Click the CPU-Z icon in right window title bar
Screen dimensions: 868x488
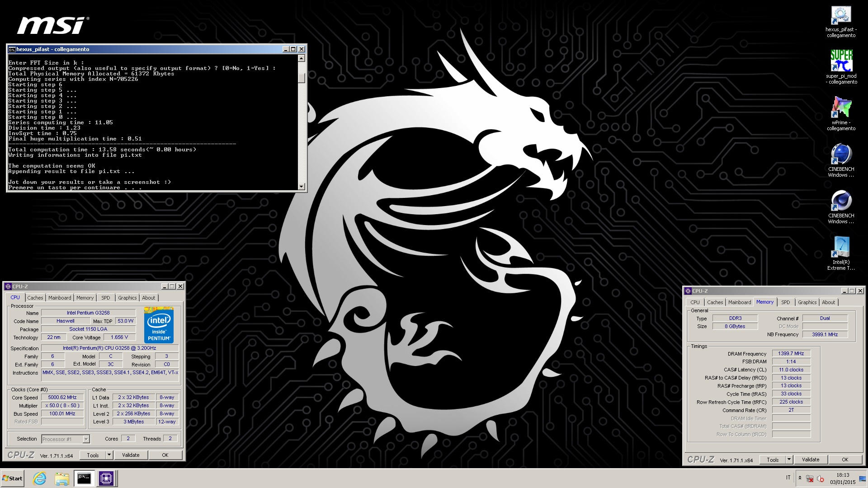tap(688, 291)
